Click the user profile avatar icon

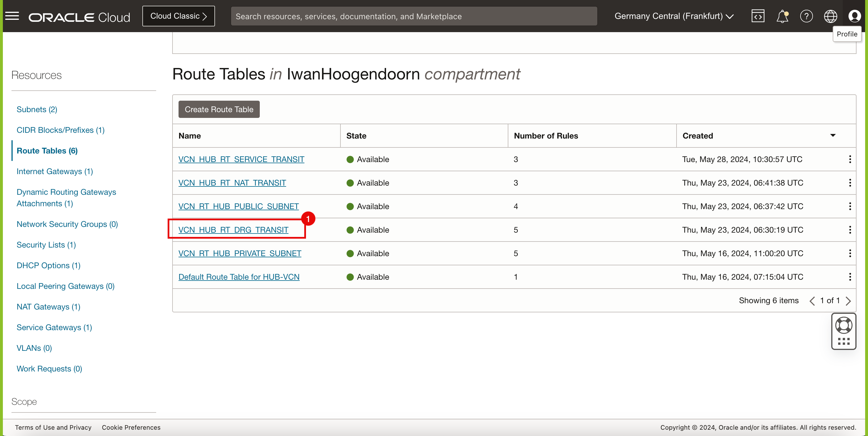[855, 16]
